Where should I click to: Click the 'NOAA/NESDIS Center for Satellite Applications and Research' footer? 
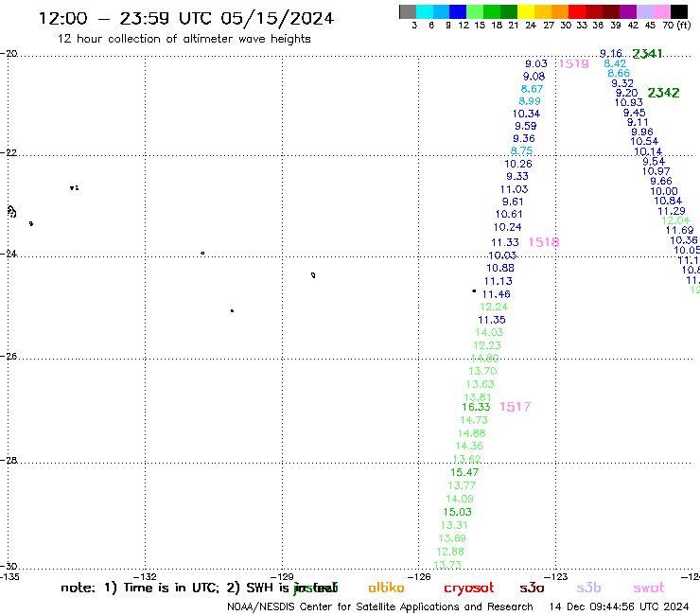pos(380,606)
